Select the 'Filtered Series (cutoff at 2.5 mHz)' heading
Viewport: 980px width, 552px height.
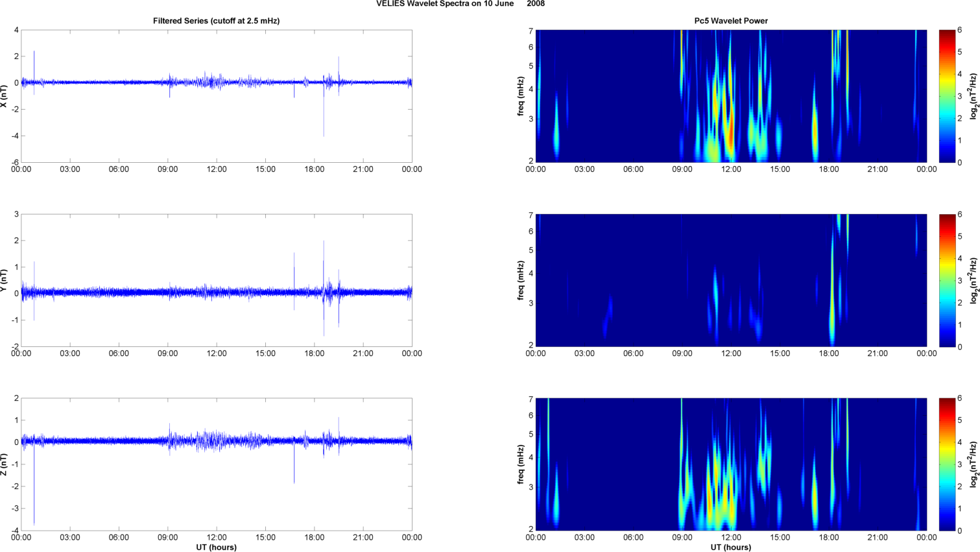(217, 21)
